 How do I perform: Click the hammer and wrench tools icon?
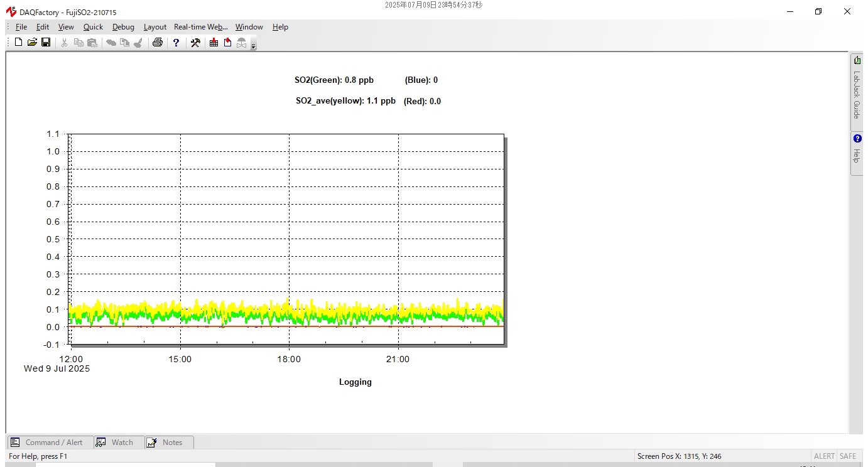click(x=195, y=43)
